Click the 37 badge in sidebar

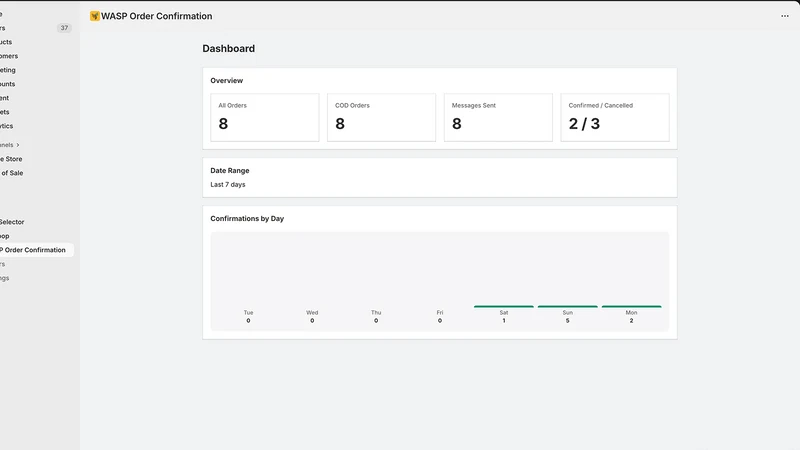(64, 28)
